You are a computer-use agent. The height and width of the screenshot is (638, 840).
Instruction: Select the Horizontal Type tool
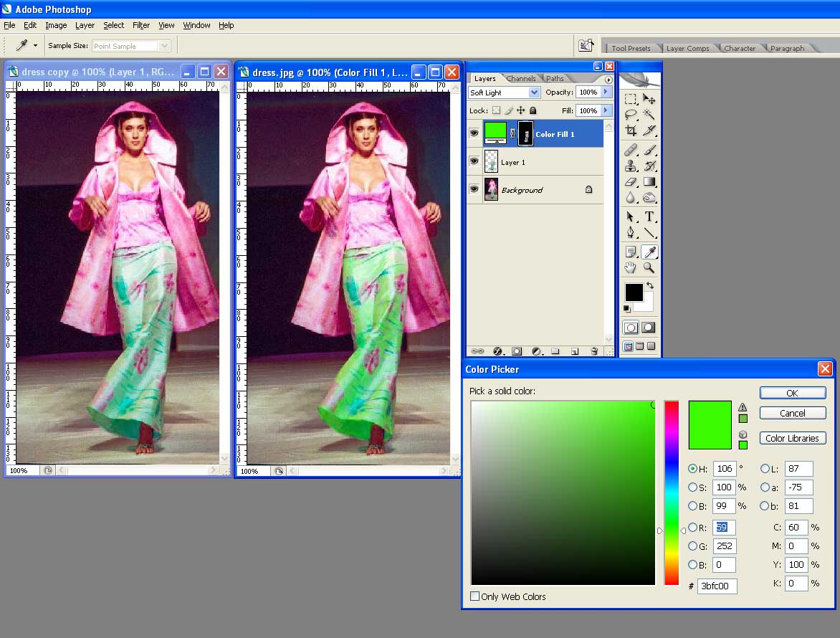(649, 216)
